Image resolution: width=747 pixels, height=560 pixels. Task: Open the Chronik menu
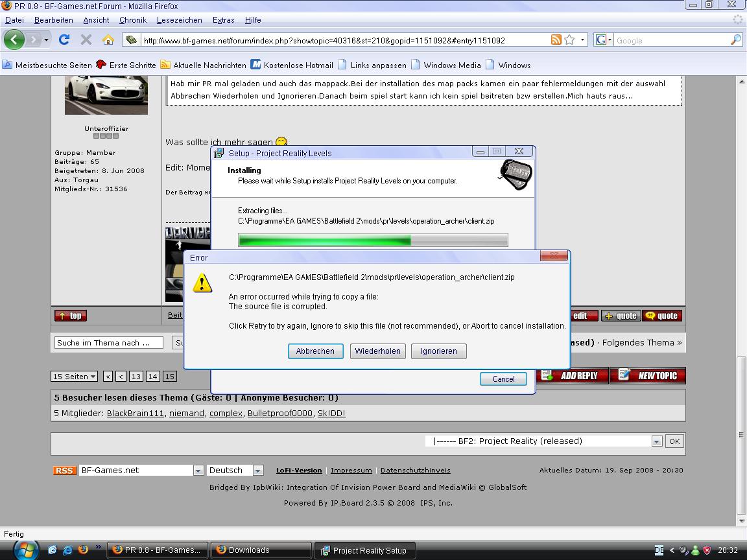tap(133, 20)
